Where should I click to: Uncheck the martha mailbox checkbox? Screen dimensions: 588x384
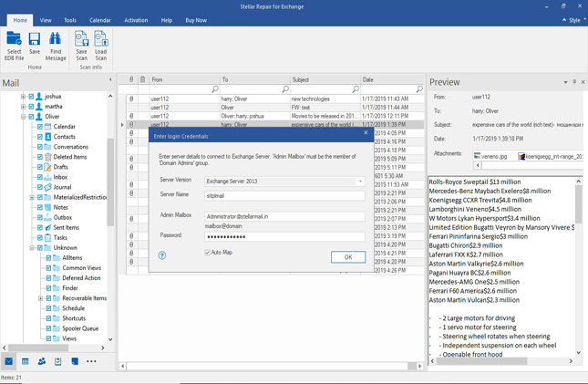point(31,106)
